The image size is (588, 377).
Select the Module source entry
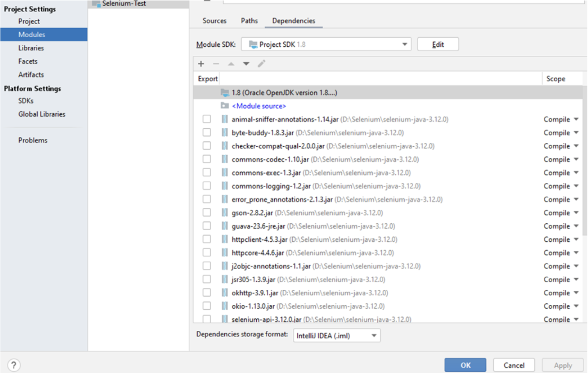point(258,106)
